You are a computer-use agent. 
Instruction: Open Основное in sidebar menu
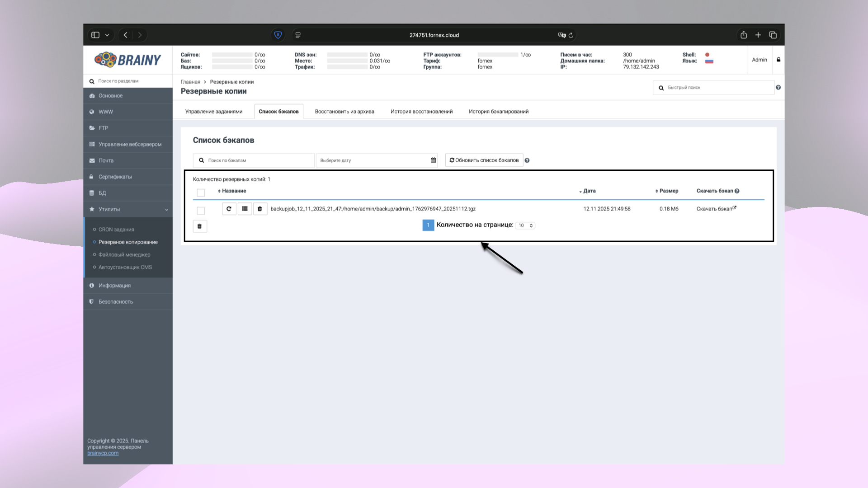pyautogui.click(x=128, y=96)
